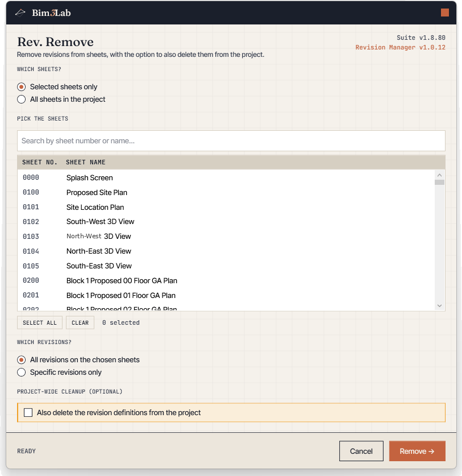Click the sheet list scroll down arrow
462x476 pixels.
[x=439, y=306]
